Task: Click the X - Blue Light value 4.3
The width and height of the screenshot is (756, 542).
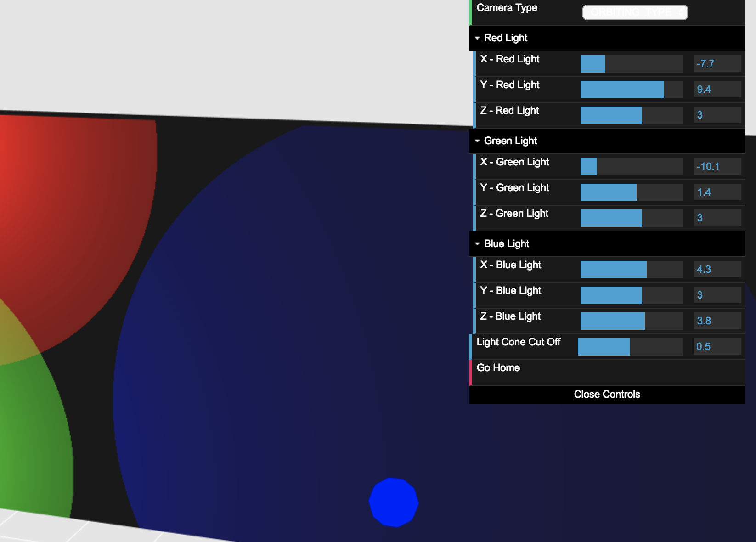Action: pyautogui.click(x=718, y=269)
